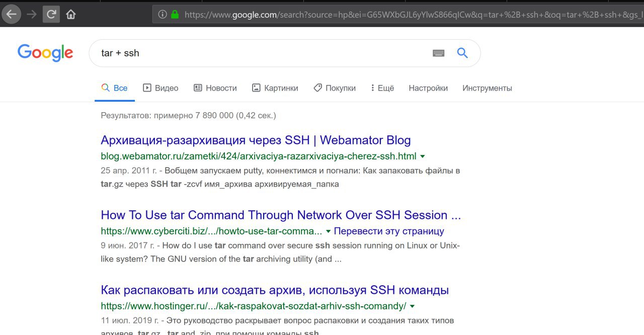
Task: Click the blog.webamator.ru green URL text
Action: [x=259, y=156]
